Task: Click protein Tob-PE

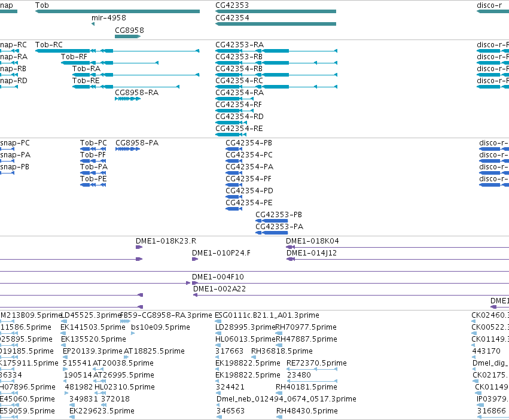Action: point(93,179)
